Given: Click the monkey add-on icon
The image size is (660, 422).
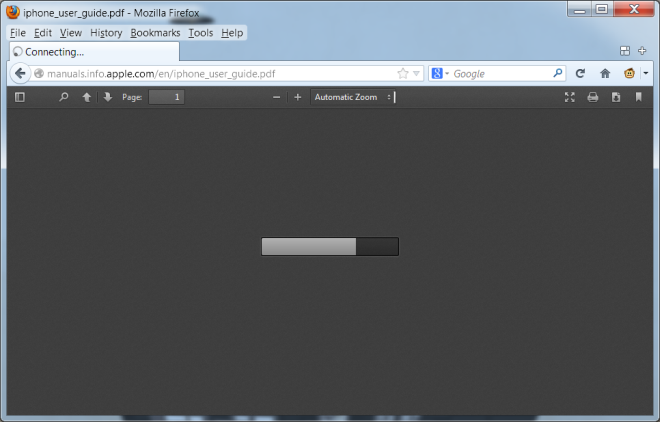Looking at the screenshot, I should tap(629, 74).
